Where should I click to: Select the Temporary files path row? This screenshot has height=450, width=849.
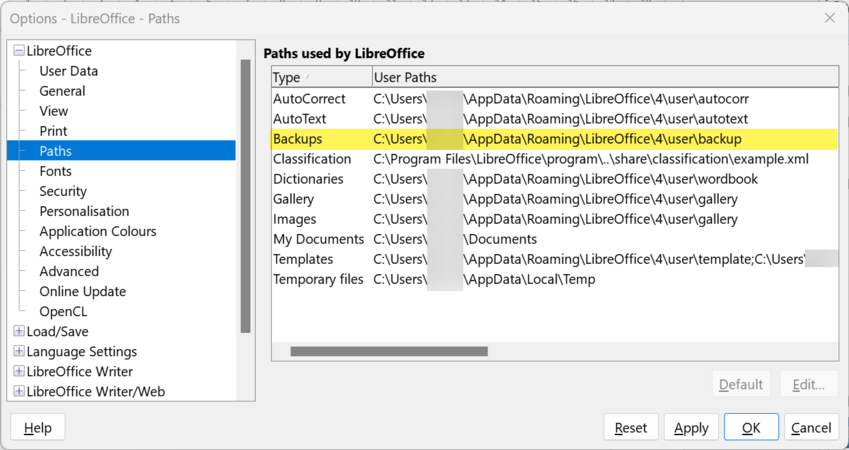[x=555, y=279]
